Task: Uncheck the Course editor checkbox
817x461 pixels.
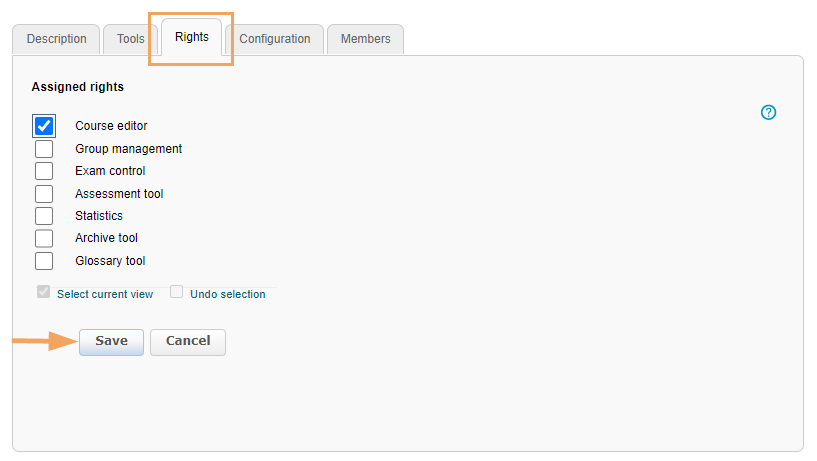Action: tap(44, 126)
